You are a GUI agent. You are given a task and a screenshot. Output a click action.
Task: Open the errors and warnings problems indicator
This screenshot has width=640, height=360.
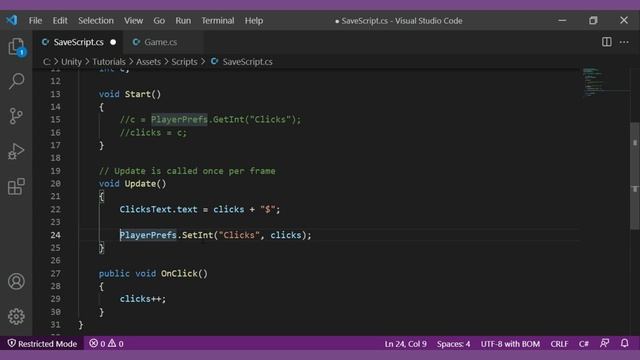pyautogui.click(x=107, y=344)
